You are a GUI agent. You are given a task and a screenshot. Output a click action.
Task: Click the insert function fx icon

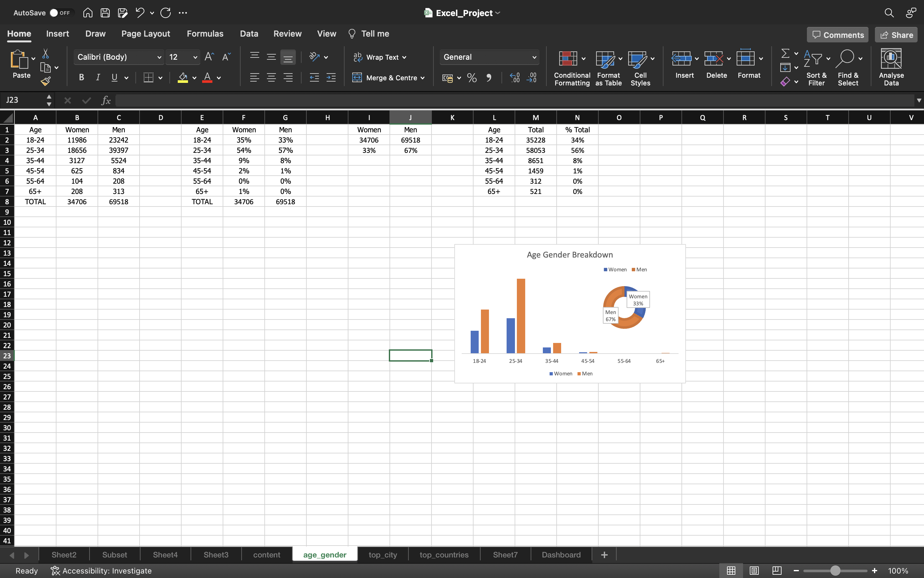coord(106,101)
